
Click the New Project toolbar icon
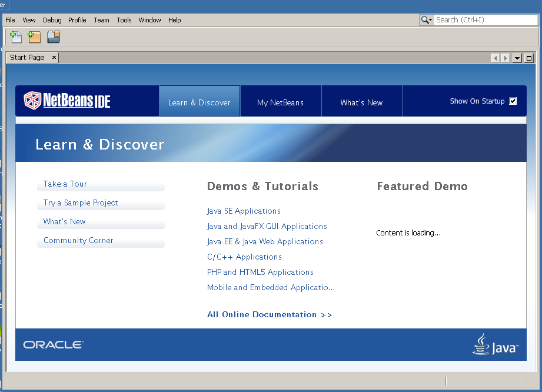pos(34,37)
